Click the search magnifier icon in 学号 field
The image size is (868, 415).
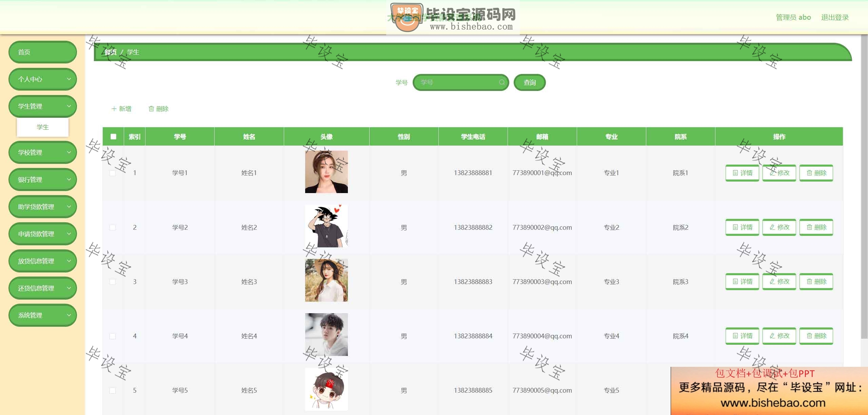[x=502, y=82]
